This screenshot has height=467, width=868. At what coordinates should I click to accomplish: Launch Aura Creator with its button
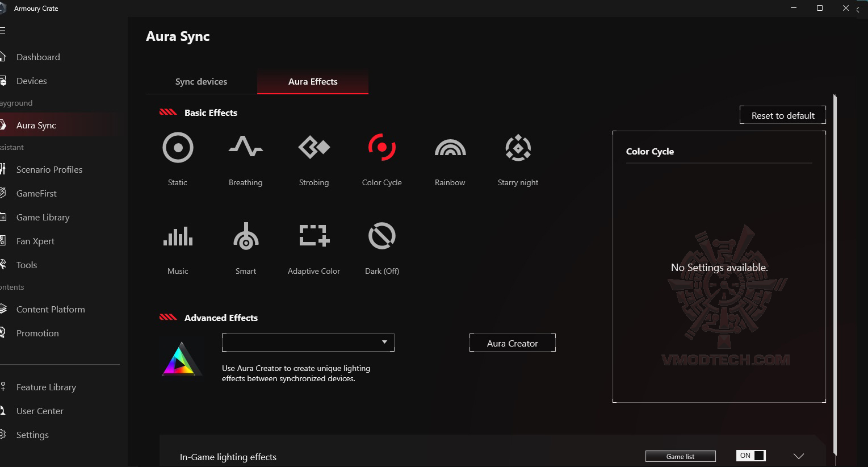tap(513, 343)
